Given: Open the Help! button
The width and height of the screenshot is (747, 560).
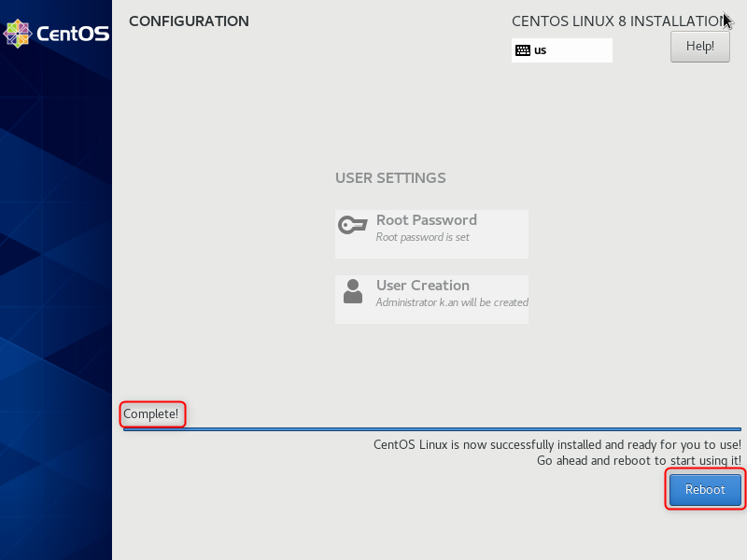Looking at the screenshot, I should 699,46.
